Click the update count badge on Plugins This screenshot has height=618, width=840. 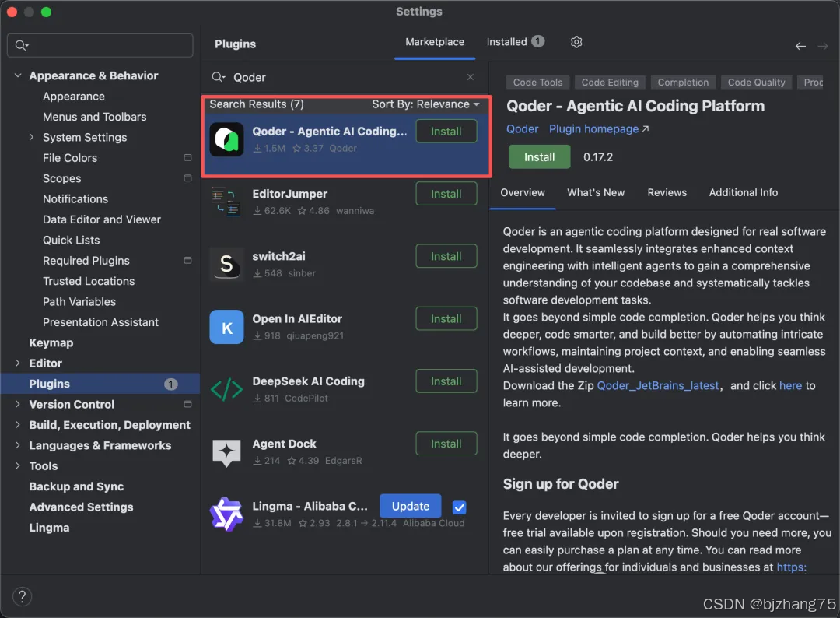[x=170, y=384]
